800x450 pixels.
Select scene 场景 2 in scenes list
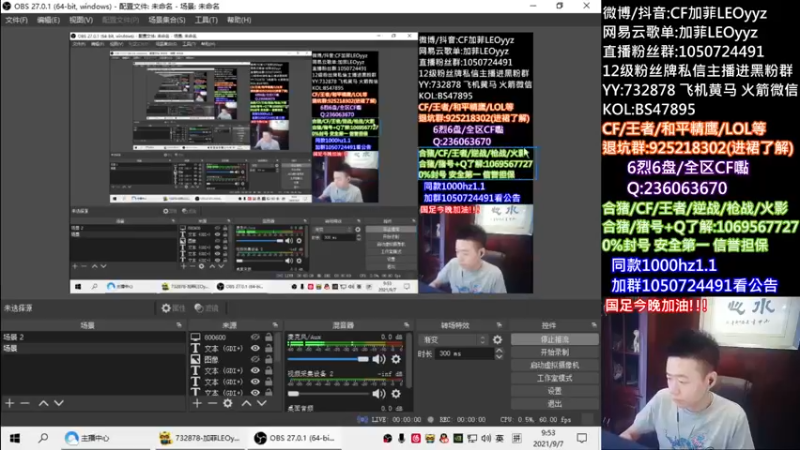pyautogui.click(x=93, y=337)
